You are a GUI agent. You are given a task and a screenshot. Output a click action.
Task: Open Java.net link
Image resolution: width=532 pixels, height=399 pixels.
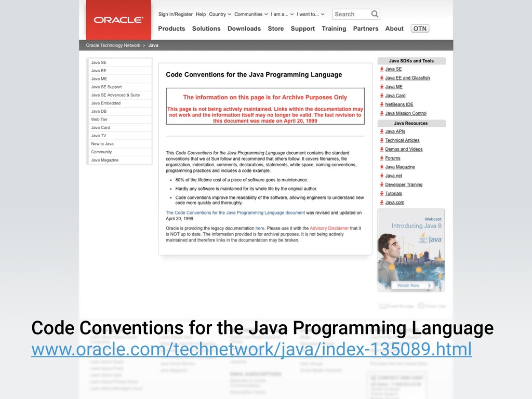(x=394, y=176)
